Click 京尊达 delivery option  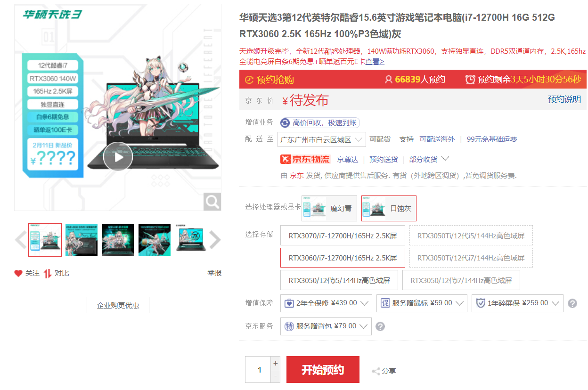[347, 160]
